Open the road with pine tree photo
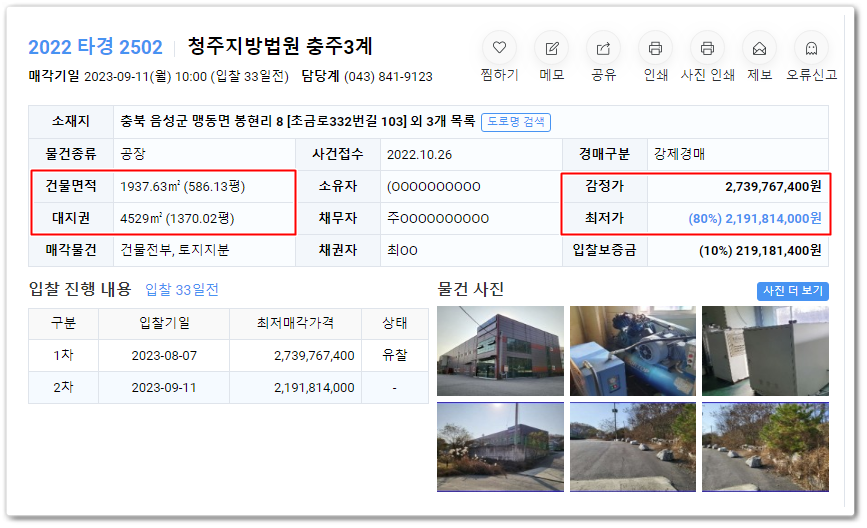 click(765, 447)
